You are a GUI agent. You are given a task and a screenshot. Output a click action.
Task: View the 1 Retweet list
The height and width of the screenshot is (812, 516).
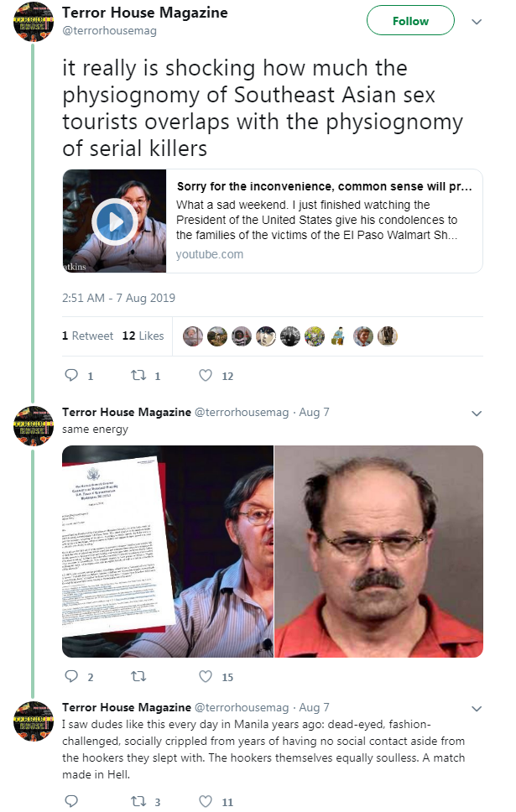pos(87,336)
